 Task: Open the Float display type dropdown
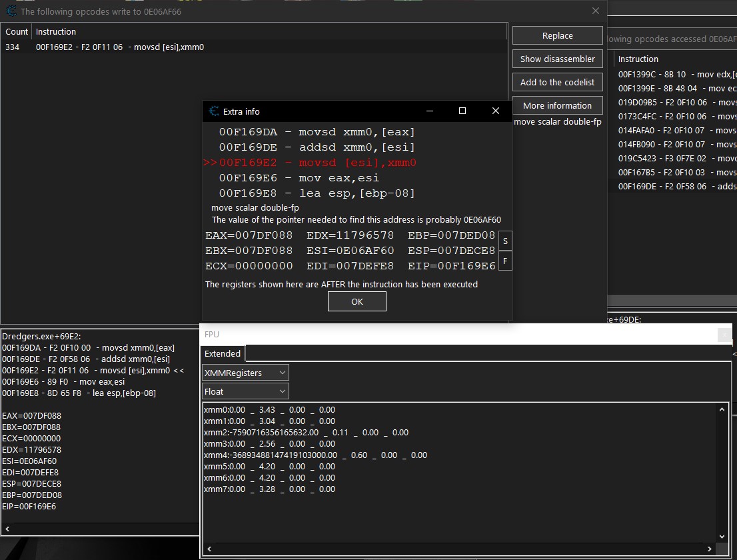click(x=245, y=391)
